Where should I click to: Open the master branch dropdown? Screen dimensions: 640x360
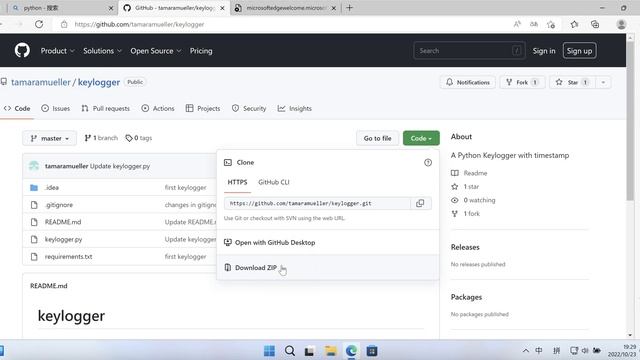[49, 138]
